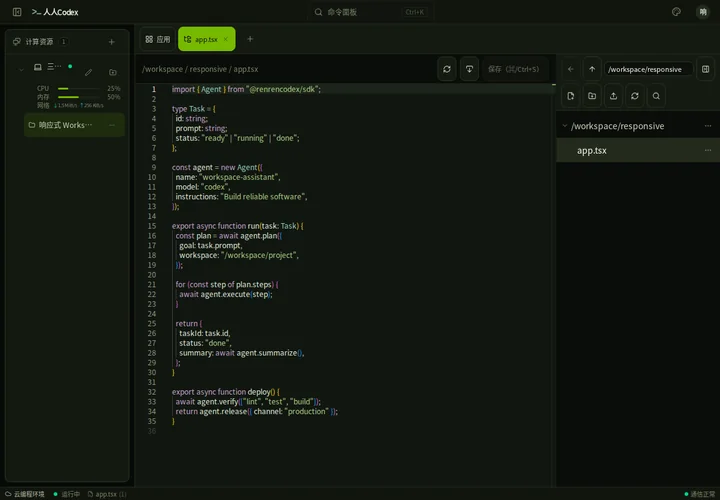This screenshot has height=500, width=720.
Task: Open the theme palette icon in the top bar
Action: [x=676, y=12]
